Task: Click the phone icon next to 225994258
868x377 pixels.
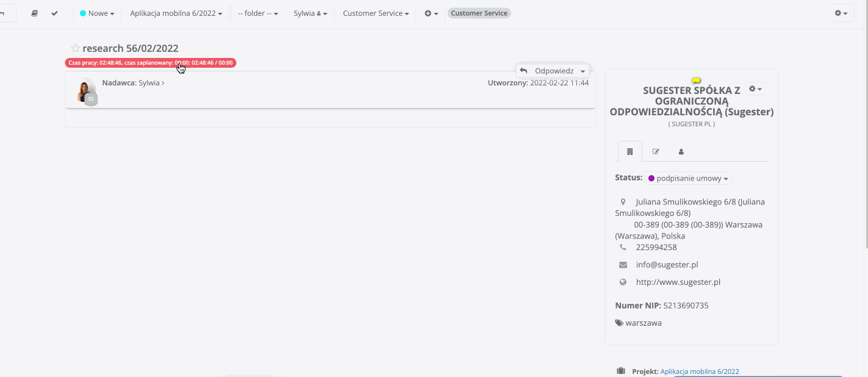Action: (x=623, y=247)
